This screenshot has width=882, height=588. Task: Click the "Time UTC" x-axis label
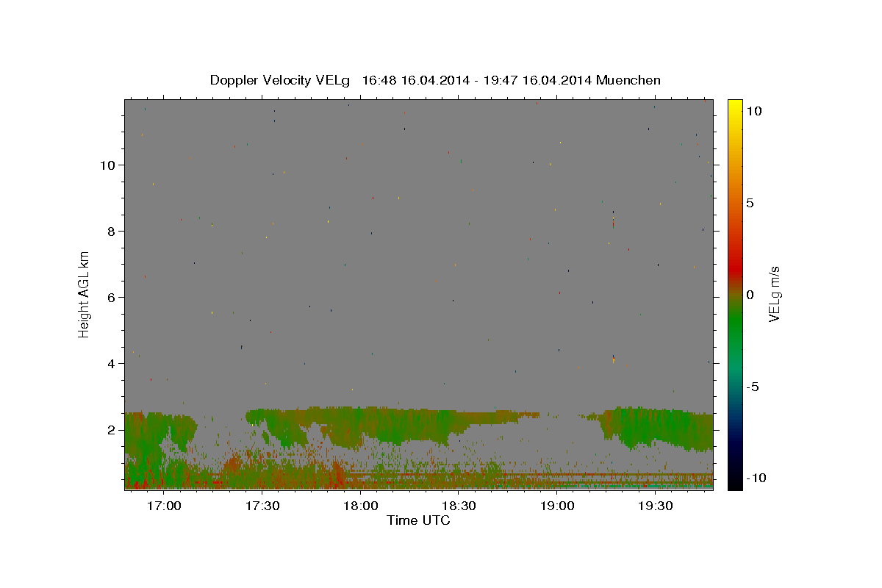(418, 520)
